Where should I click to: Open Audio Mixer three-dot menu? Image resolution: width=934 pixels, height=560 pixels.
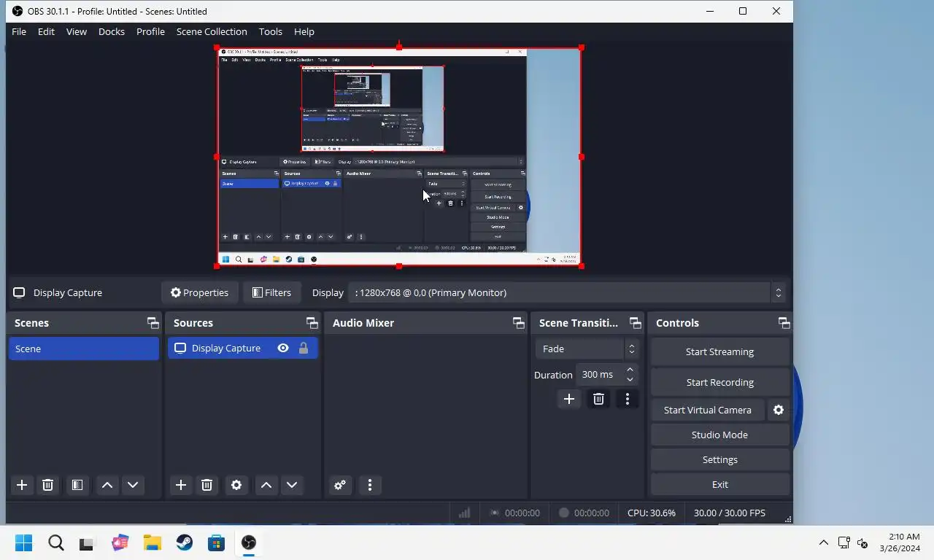[x=370, y=485]
